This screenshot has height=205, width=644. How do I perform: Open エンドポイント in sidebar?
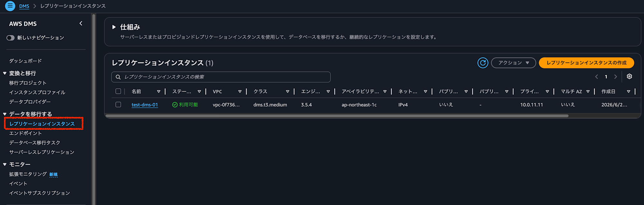[25, 133]
